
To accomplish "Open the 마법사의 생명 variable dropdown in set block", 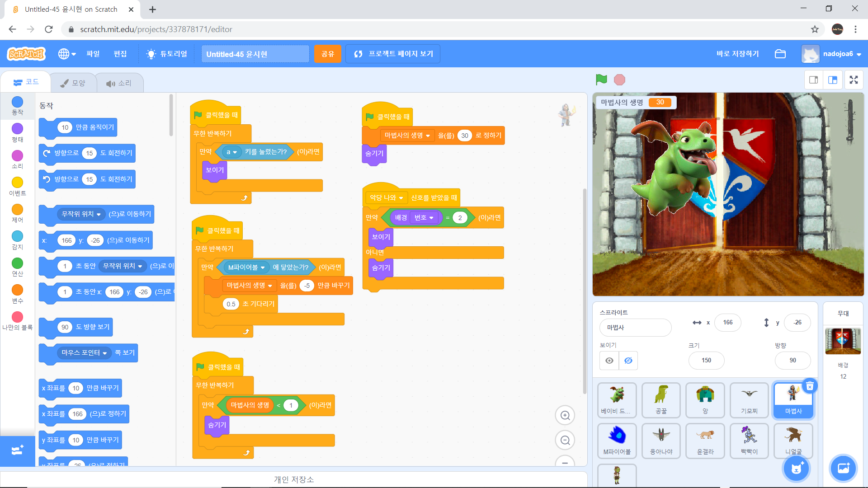I will coord(407,136).
